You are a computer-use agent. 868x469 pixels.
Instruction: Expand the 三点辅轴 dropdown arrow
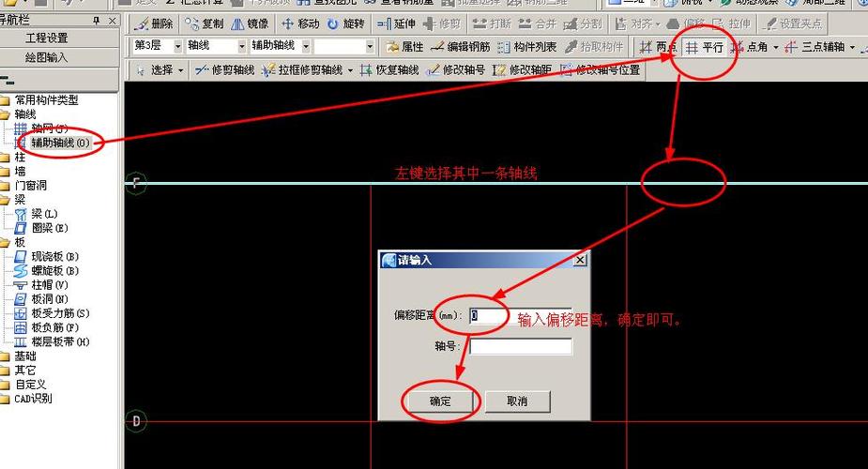point(852,48)
